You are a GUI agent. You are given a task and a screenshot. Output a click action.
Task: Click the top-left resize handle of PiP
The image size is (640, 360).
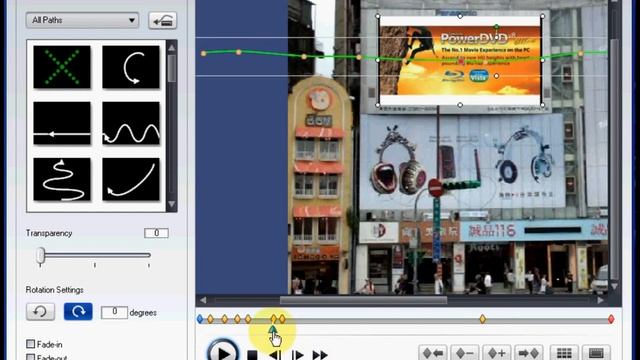378,16
